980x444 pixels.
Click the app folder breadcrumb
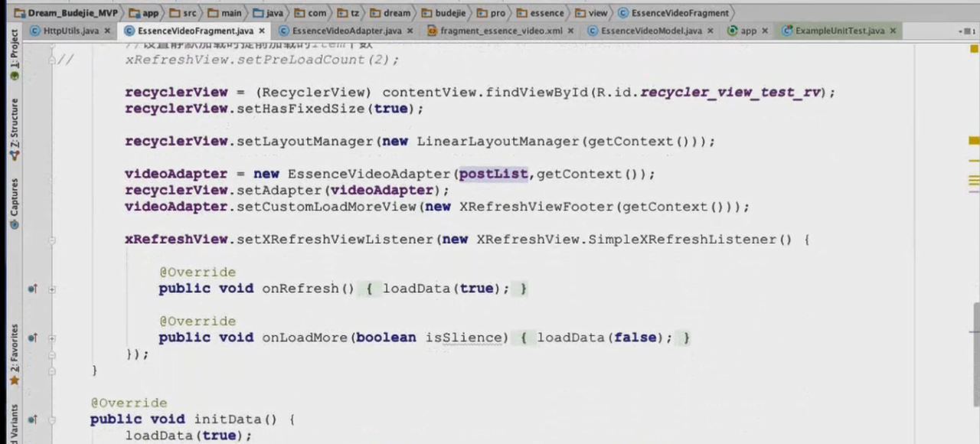(144, 13)
